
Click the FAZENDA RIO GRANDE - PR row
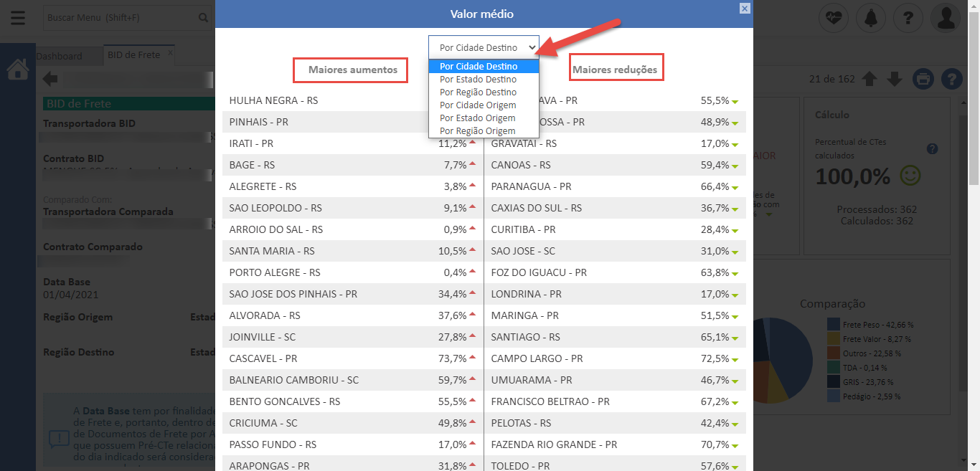pos(616,444)
